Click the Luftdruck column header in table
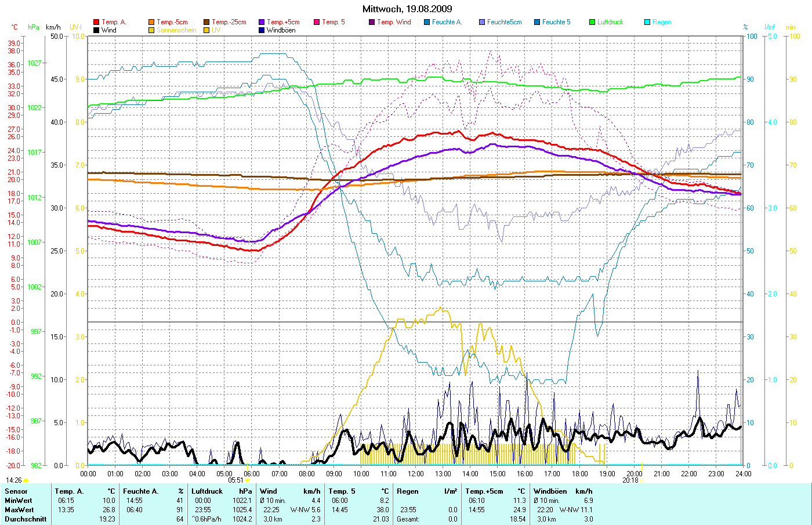This screenshot has width=812, height=525. click(x=207, y=491)
